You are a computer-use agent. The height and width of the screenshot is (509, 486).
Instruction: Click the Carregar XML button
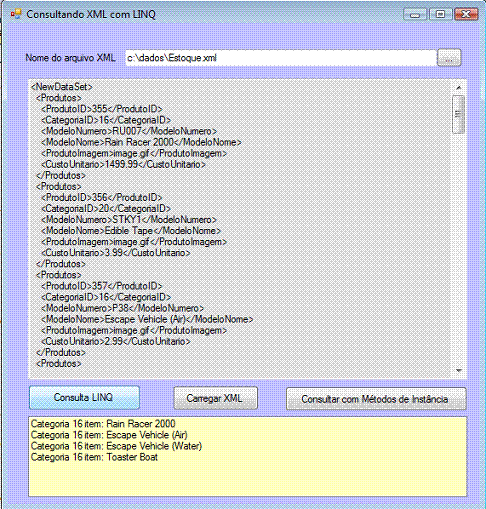pos(215,398)
